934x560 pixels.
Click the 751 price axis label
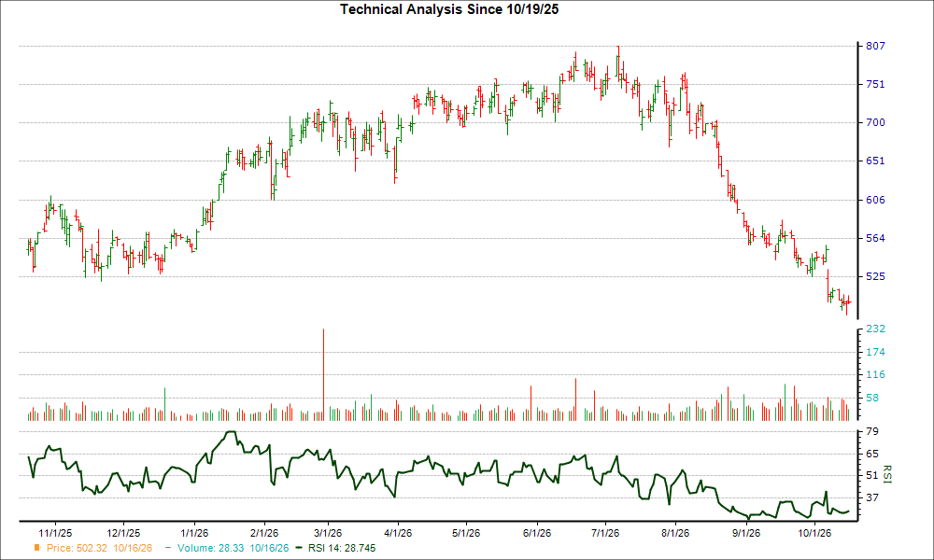click(875, 84)
